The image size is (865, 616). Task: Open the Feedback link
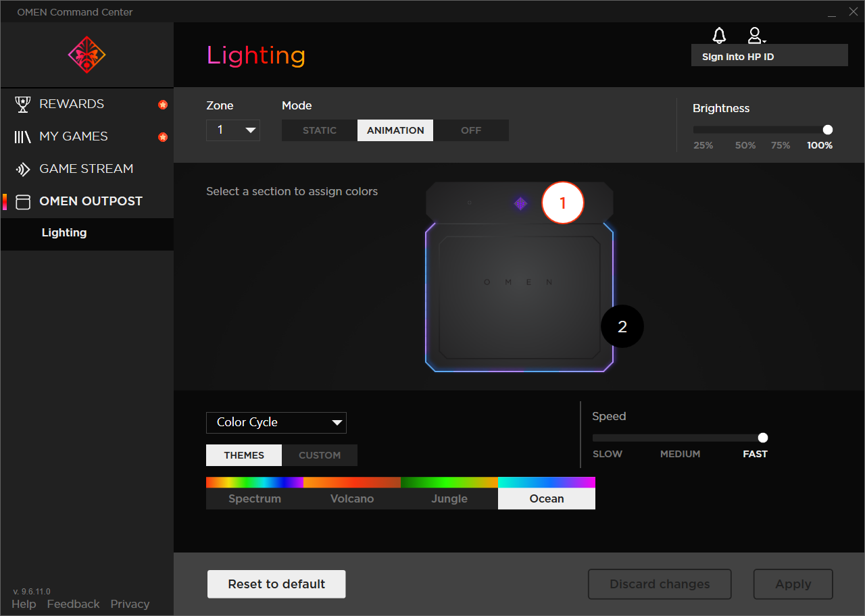(x=73, y=604)
